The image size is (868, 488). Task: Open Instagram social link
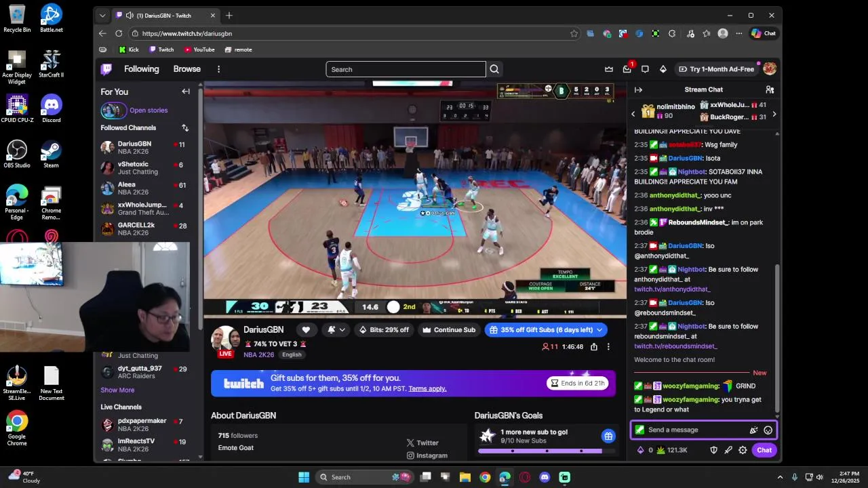[427, 455]
